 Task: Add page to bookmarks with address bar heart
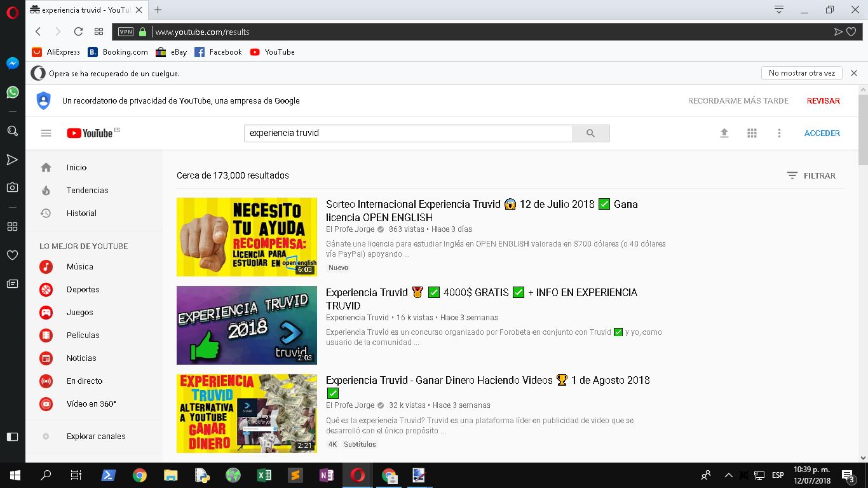click(851, 32)
